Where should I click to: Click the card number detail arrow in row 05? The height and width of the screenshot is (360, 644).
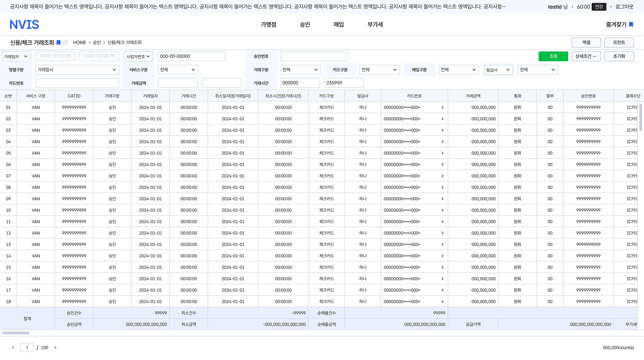tap(442, 153)
